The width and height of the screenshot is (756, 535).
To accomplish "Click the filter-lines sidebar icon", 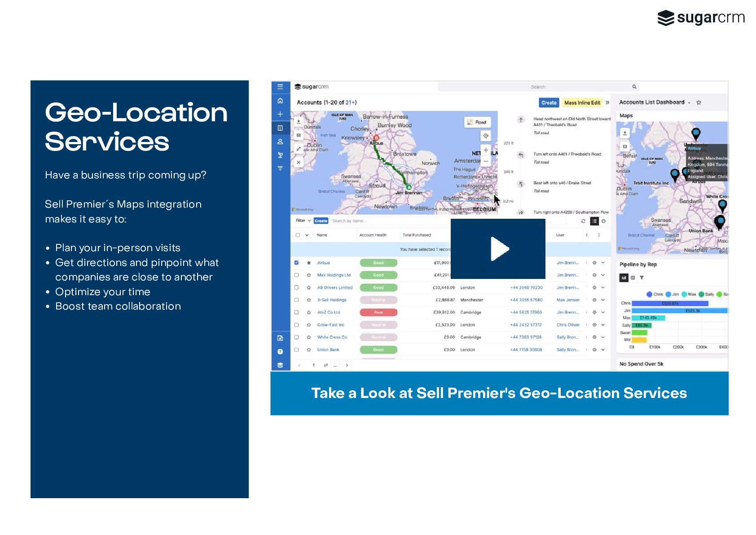I will [x=280, y=168].
